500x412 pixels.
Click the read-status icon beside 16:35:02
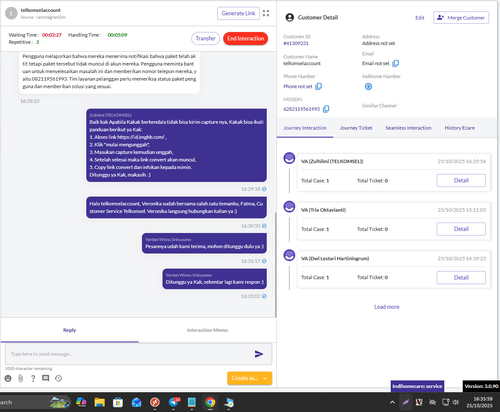264,296
